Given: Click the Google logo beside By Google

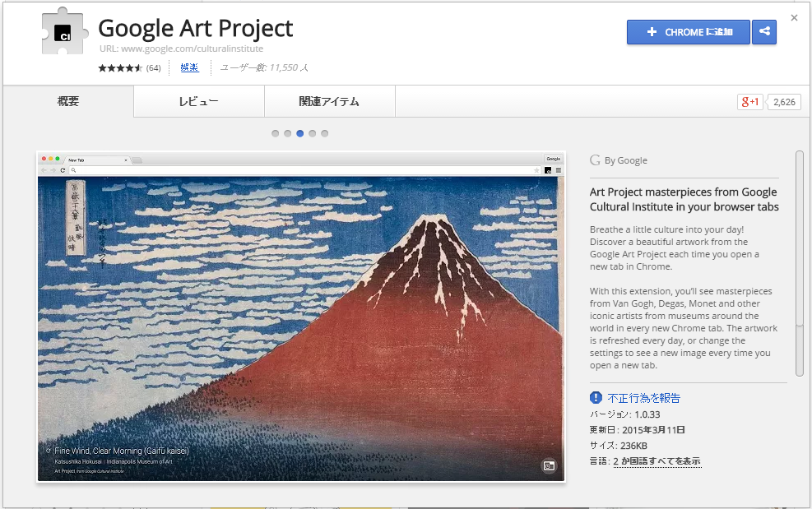Looking at the screenshot, I should [595, 160].
